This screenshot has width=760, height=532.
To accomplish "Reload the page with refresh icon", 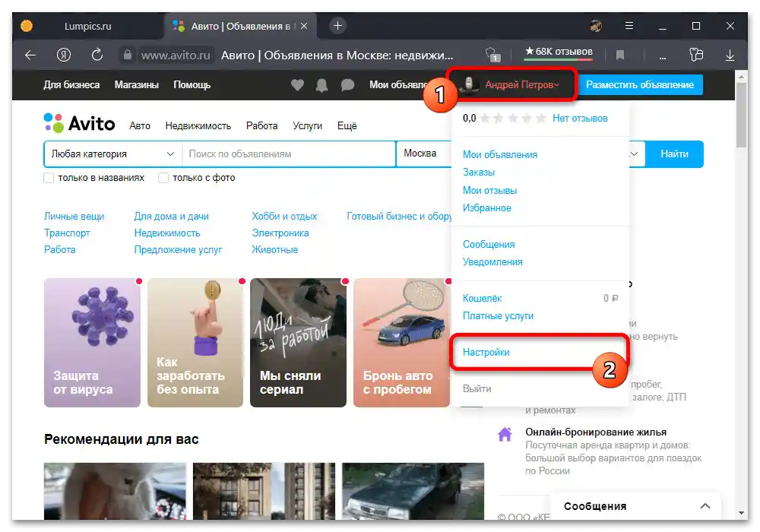I will pos(97,55).
